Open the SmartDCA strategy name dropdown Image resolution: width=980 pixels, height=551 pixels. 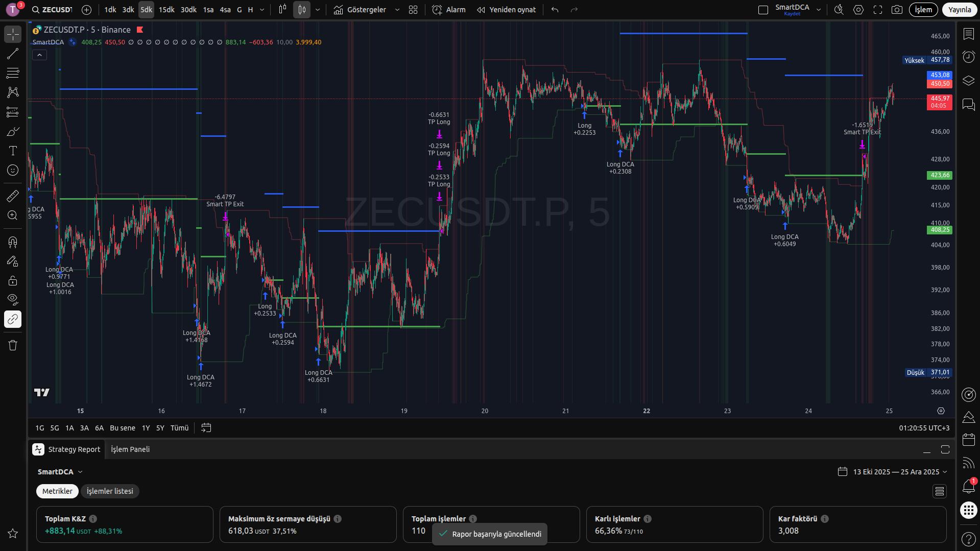tap(60, 472)
